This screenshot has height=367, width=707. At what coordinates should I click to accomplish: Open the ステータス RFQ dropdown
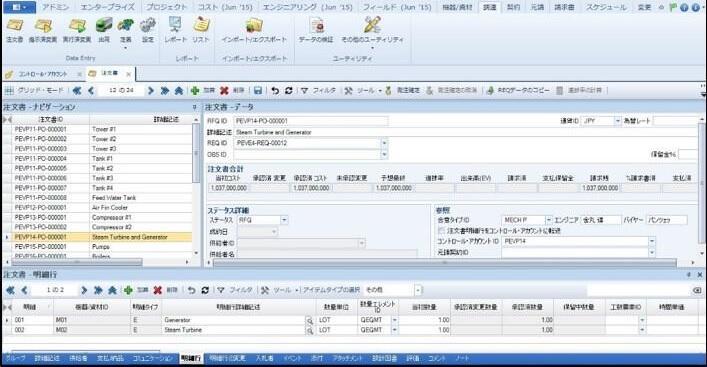pyautogui.click(x=284, y=220)
